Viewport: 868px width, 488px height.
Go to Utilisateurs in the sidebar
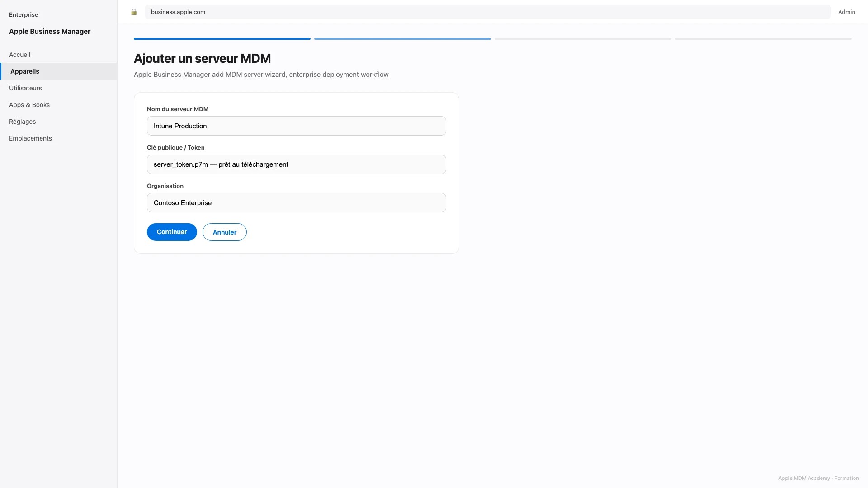(x=58, y=88)
